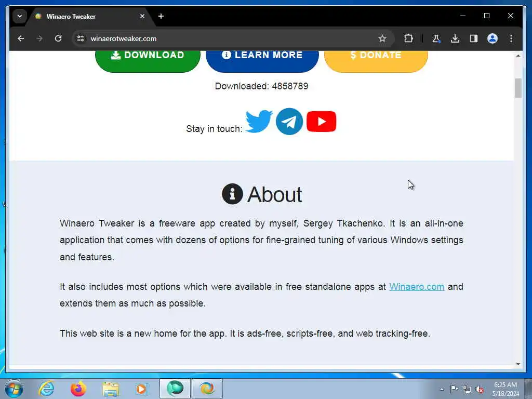Bookmark this page with the star icon
The height and width of the screenshot is (399, 532).
pyautogui.click(x=382, y=38)
